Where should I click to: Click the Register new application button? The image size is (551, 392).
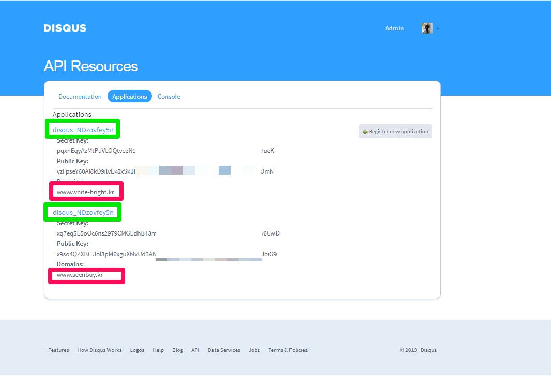point(395,132)
